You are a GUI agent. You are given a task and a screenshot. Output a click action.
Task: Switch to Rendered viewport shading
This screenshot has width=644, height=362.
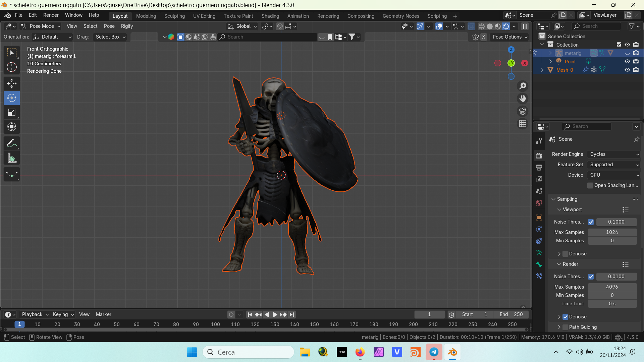click(x=506, y=26)
